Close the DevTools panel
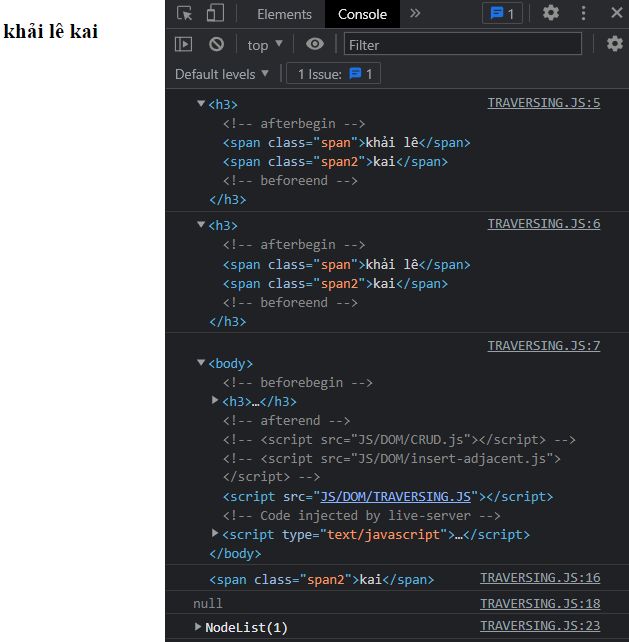Screen dimensions: 629x642 [616, 13]
